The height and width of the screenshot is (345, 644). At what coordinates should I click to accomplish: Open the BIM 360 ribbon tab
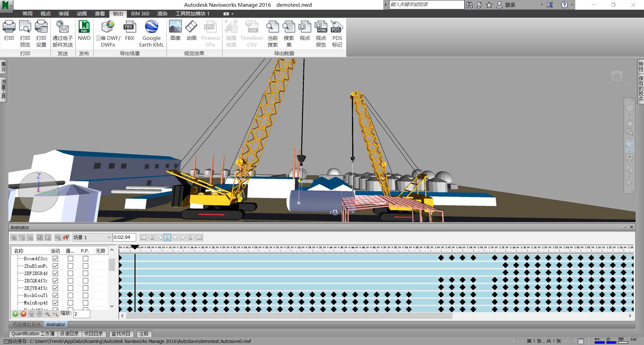coord(140,14)
